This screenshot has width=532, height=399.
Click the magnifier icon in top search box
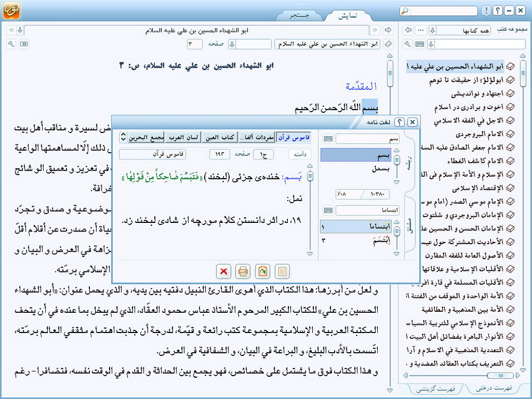click(405, 11)
